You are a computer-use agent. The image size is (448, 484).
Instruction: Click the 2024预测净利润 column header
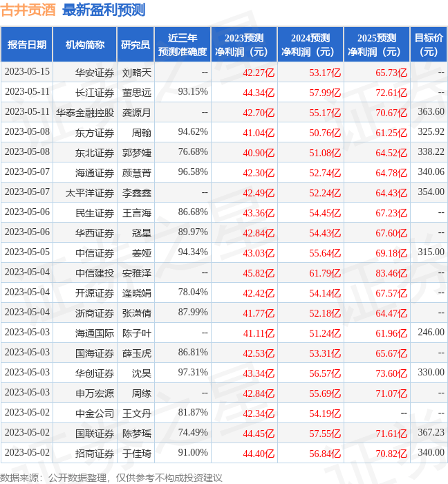point(310,44)
